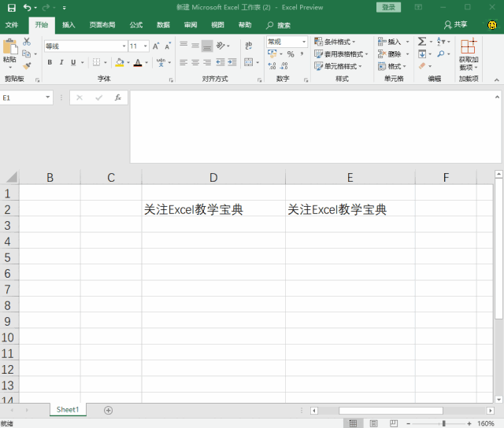Open Sort and Filter icon
This screenshot has width=504, height=428.
440,42
